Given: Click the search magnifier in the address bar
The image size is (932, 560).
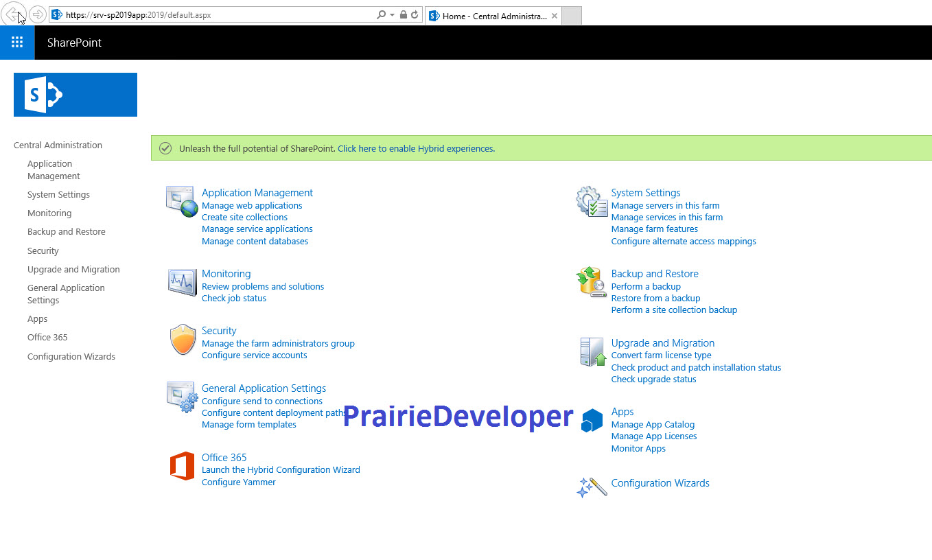Looking at the screenshot, I should pos(382,14).
